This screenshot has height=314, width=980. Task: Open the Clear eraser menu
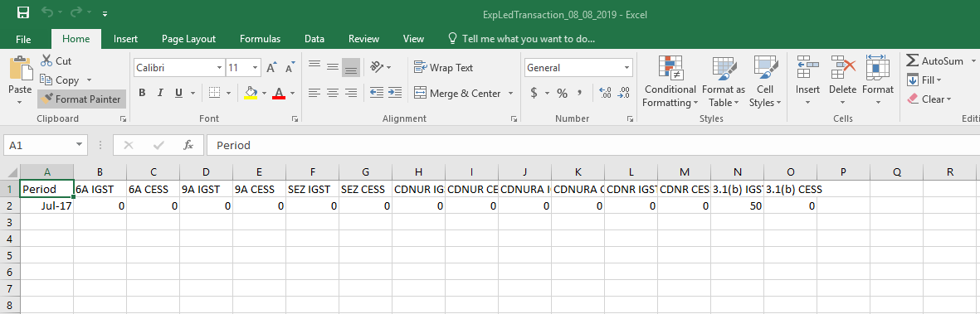[929, 99]
